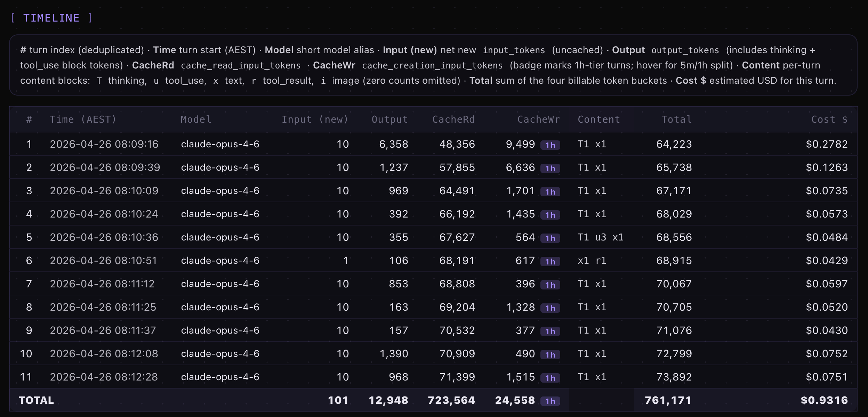Click the 1h badge in TOTAL row
Viewport: 868px width, 417px height.
coord(550,401)
